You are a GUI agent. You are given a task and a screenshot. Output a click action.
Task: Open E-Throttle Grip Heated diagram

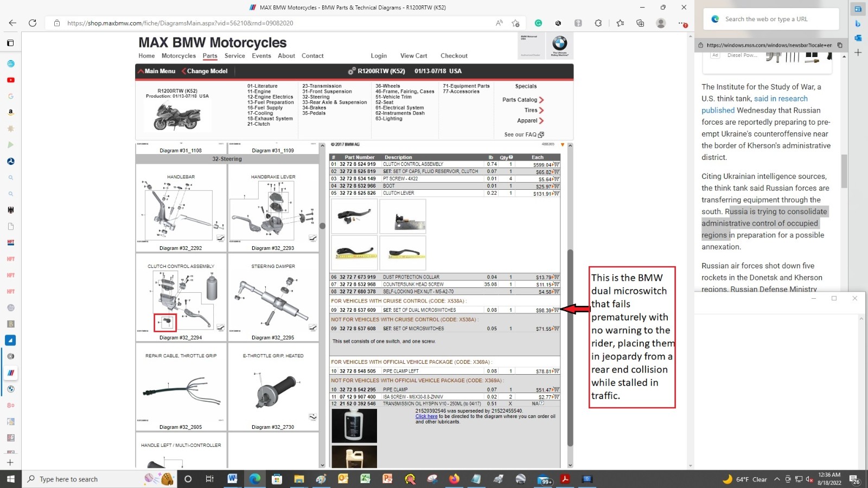coord(273,388)
